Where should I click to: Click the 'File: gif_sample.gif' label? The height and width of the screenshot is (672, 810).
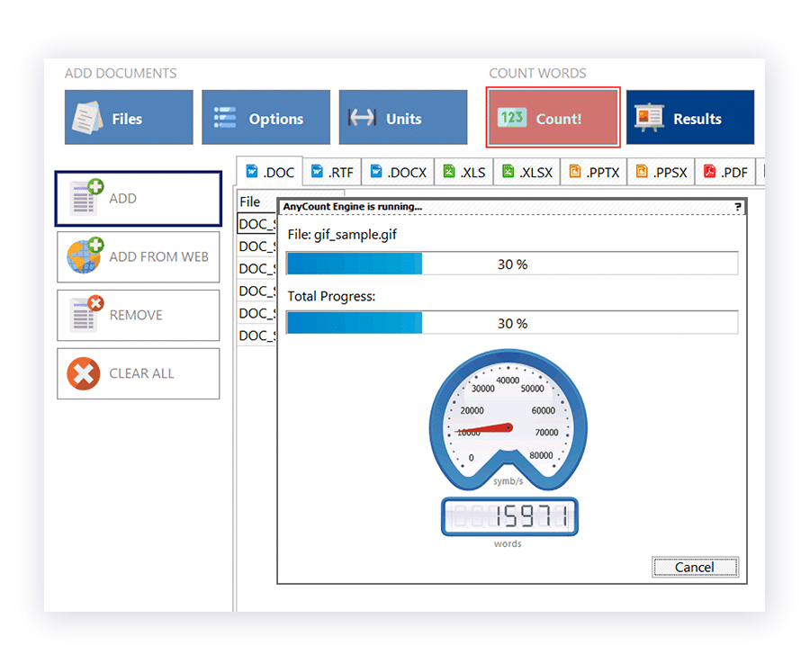[x=342, y=235]
